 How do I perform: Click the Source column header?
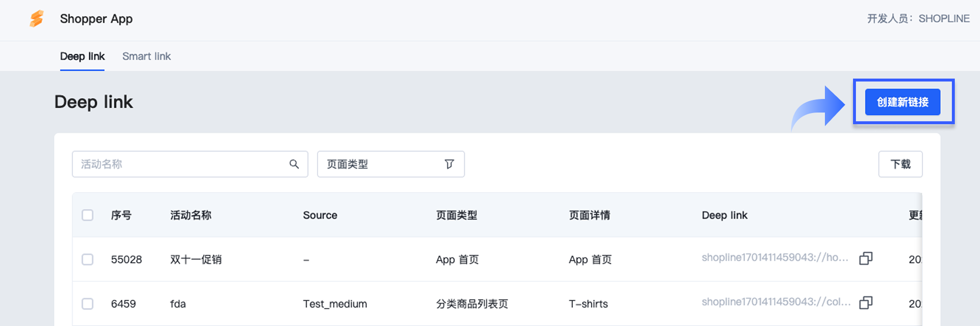click(320, 215)
